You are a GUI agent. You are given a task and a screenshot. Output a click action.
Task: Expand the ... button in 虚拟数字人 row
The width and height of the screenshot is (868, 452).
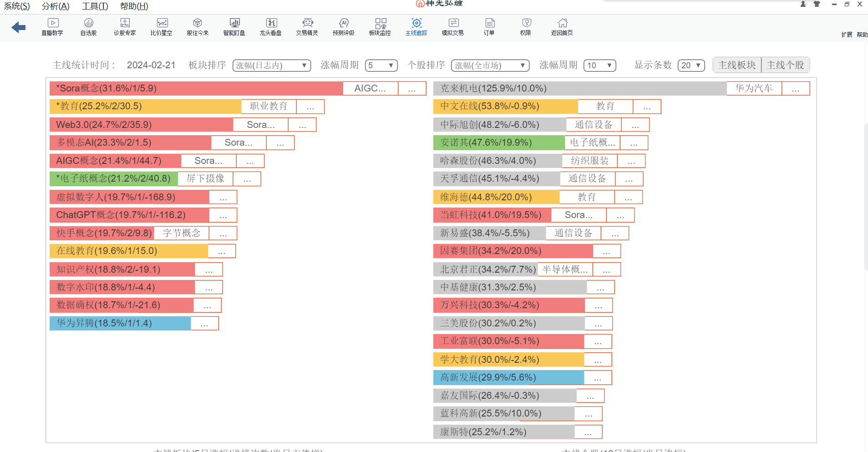(223, 197)
